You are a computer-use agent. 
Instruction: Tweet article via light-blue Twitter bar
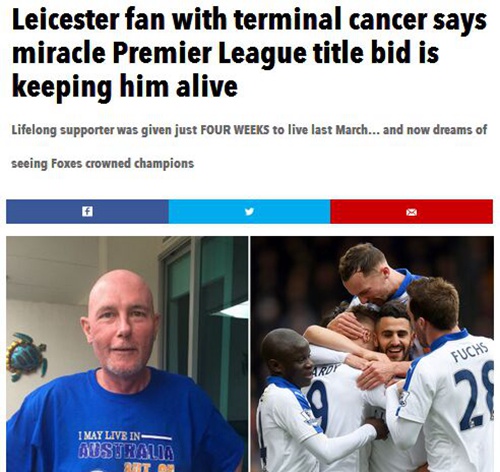249,211
